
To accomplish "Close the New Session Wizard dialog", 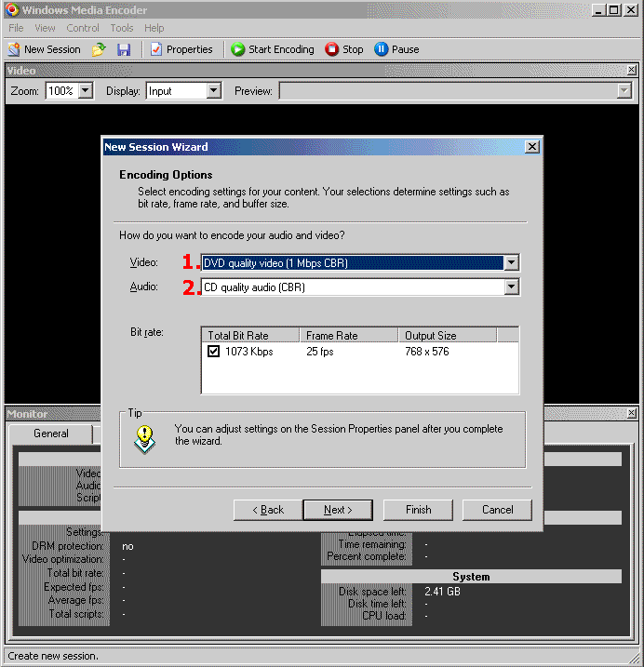I will (x=531, y=147).
